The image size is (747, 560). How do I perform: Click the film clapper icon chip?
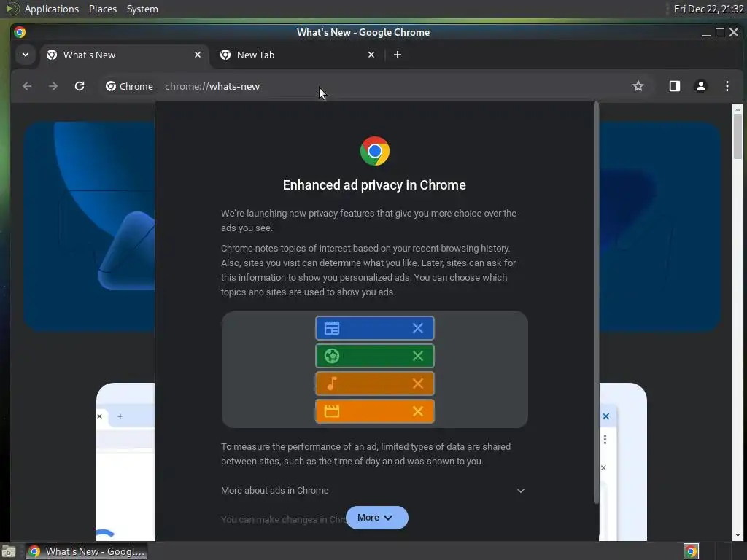pos(332,411)
